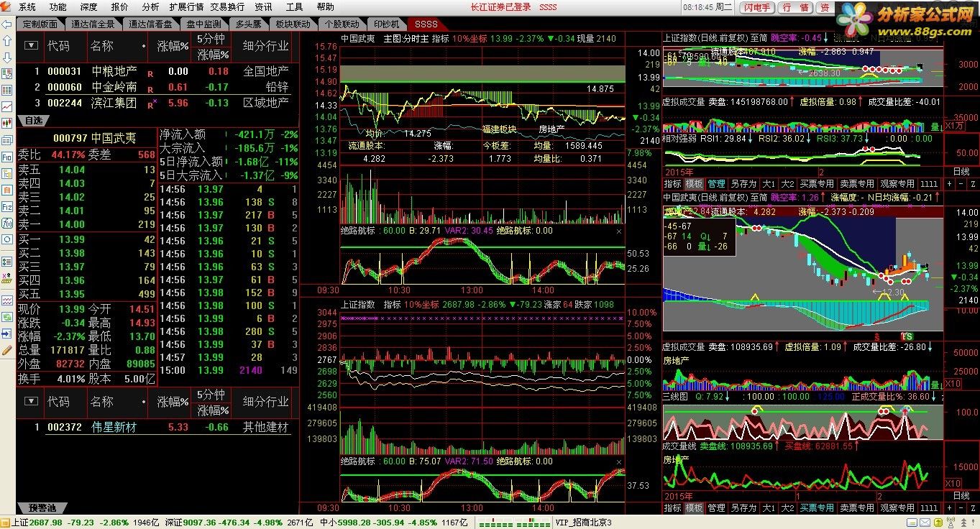Open the 系统 menu
Image resolution: width=980 pixels, height=529 pixels.
[x=27, y=6]
